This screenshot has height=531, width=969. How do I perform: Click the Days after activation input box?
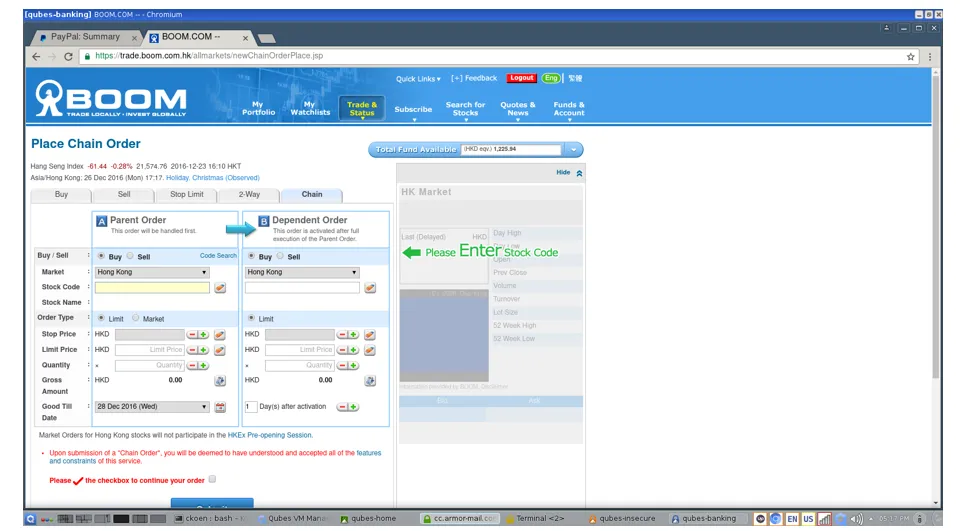250,407
